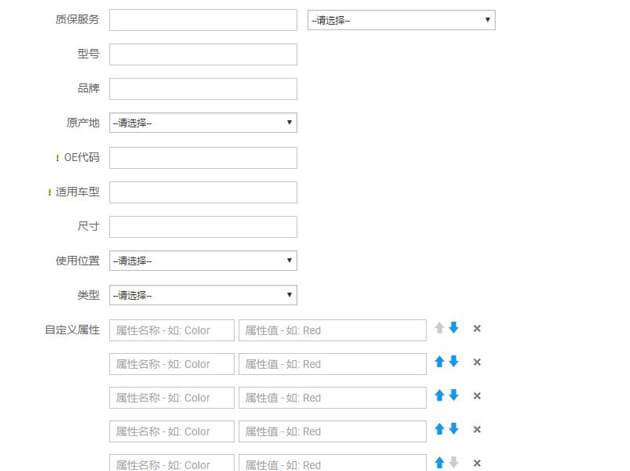Click the info icon beside OE代码
This screenshot has width=630, height=471.
point(57,158)
